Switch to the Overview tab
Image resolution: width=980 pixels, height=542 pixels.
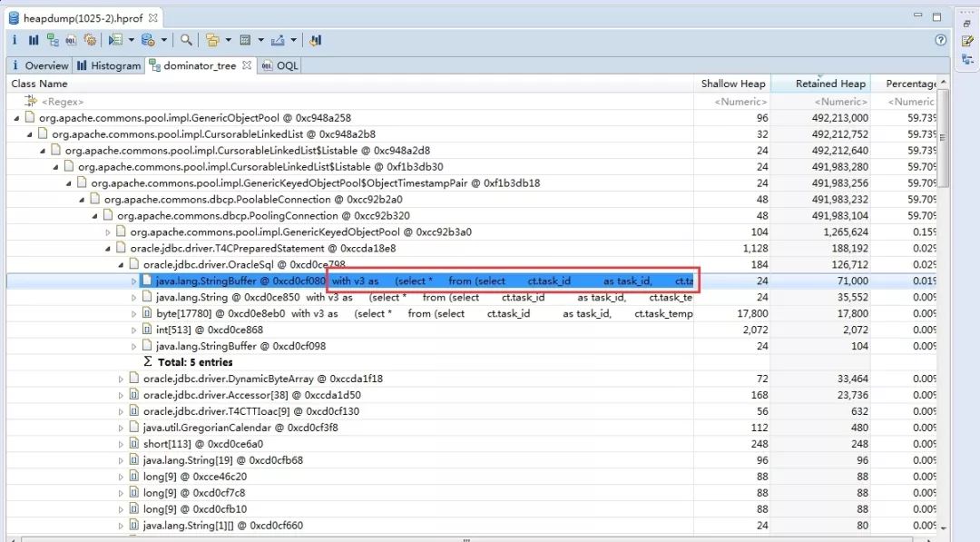(39, 65)
